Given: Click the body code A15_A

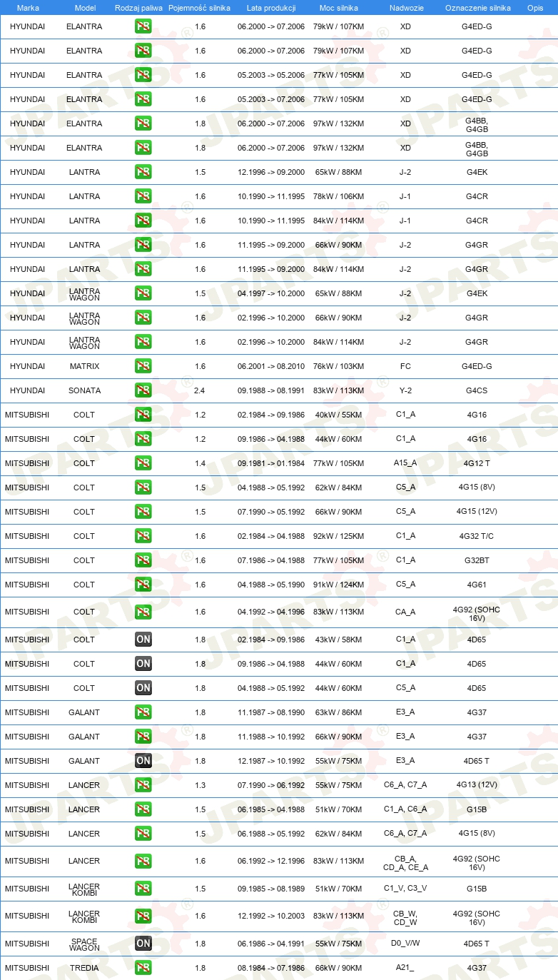Looking at the screenshot, I should click(405, 463).
